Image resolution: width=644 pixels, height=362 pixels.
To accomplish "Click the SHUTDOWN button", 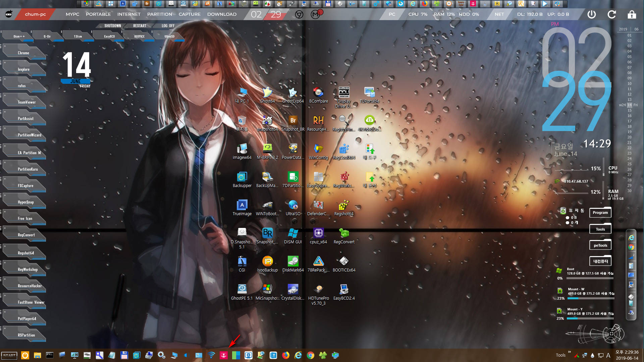I will coord(112,26).
